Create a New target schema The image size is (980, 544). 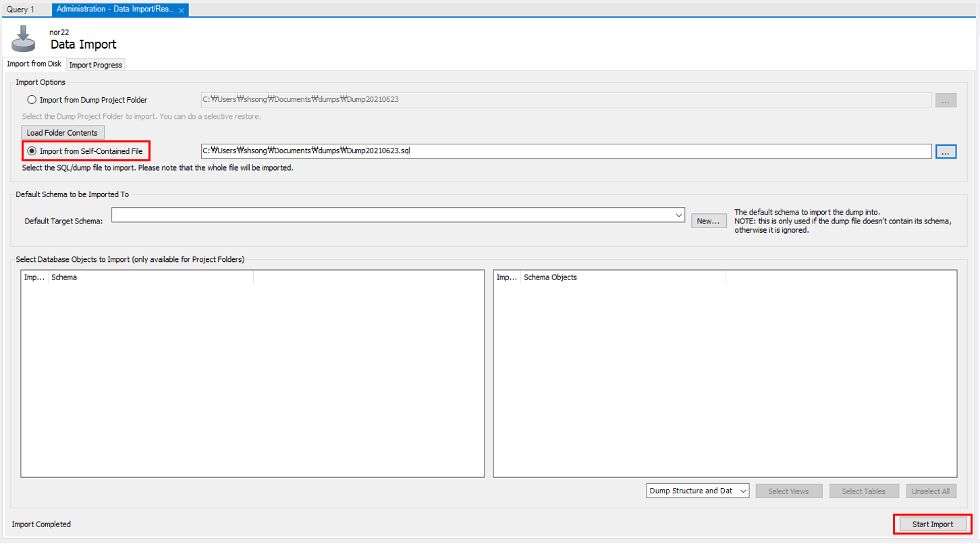point(709,221)
